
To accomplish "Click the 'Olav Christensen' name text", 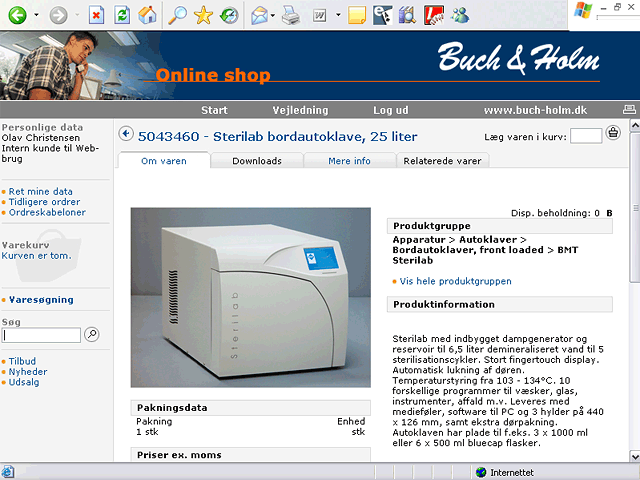I will pos(41,138).
